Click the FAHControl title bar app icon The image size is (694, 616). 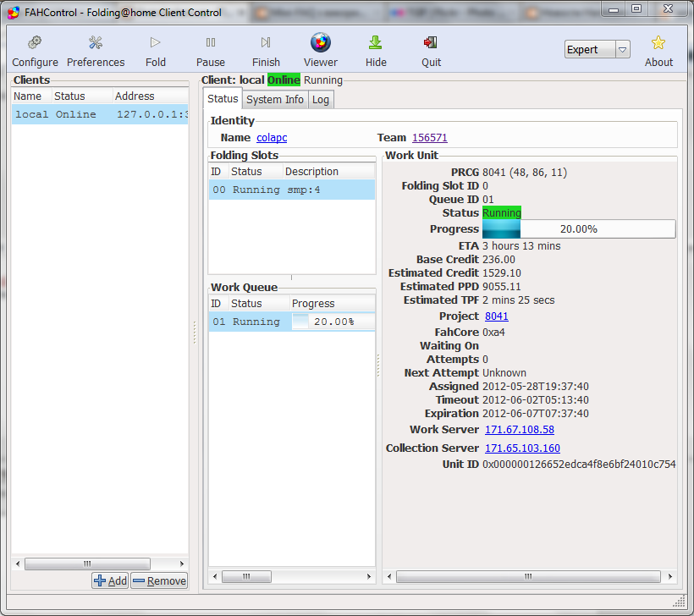[x=14, y=13]
